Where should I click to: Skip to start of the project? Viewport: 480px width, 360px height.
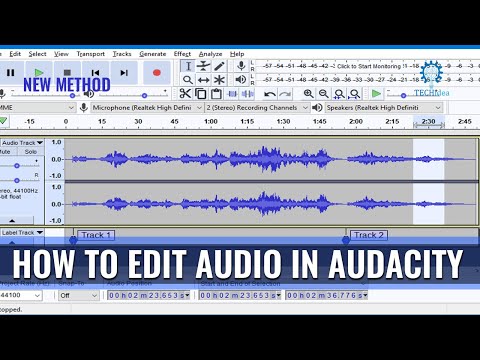coord(96,72)
